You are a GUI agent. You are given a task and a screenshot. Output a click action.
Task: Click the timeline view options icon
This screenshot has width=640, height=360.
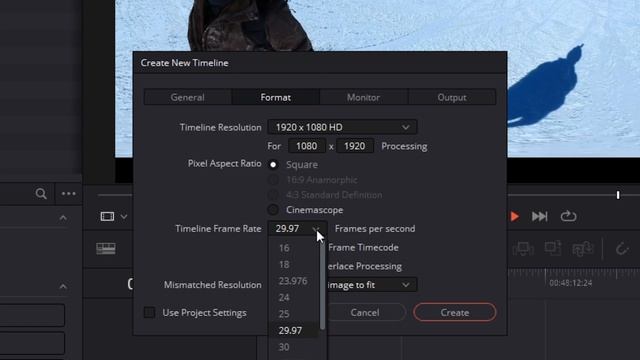[x=106, y=248]
